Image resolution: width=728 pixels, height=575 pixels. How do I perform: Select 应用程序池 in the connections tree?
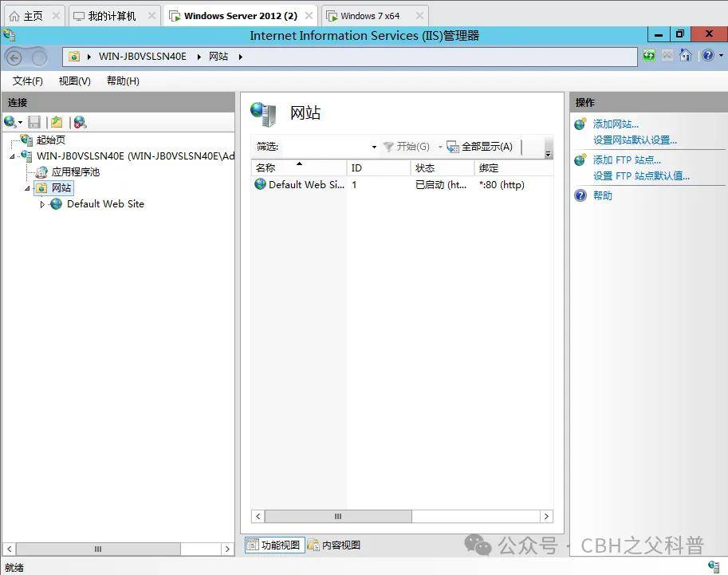75,172
